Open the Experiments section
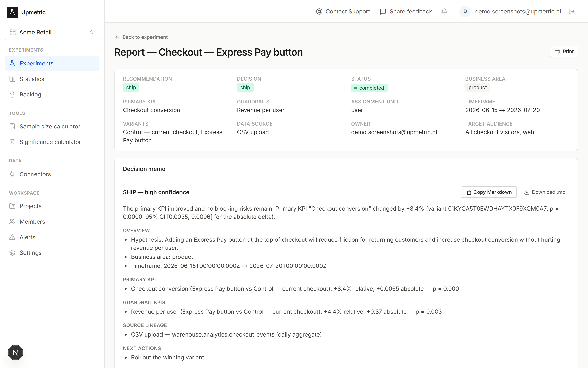Viewport: 588px width, 368px height. pyautogui.click(x=52, y=63)
